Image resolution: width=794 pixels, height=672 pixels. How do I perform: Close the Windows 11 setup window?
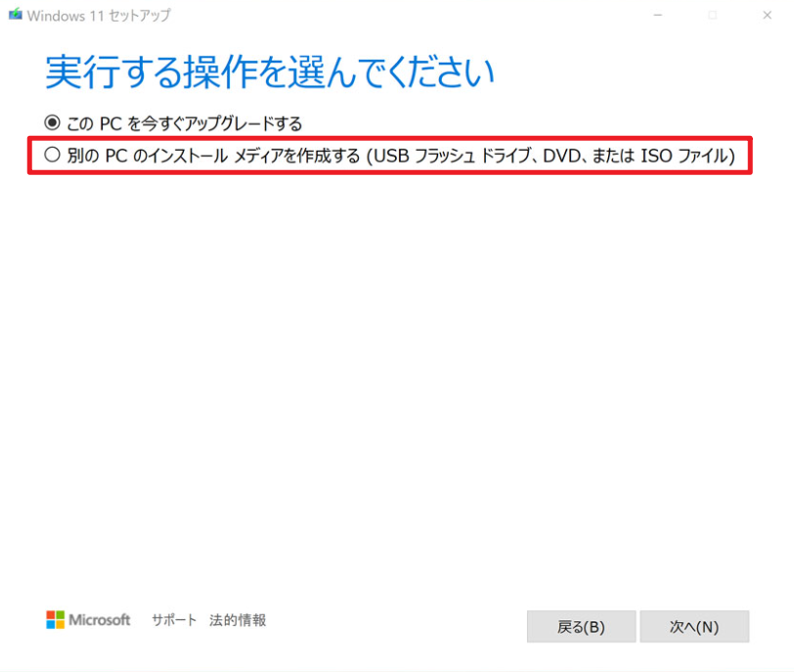click(x=768, y=16)
